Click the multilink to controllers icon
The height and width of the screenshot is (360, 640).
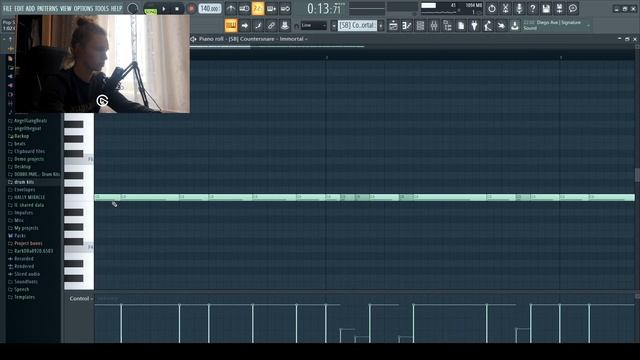coord(285,26)
